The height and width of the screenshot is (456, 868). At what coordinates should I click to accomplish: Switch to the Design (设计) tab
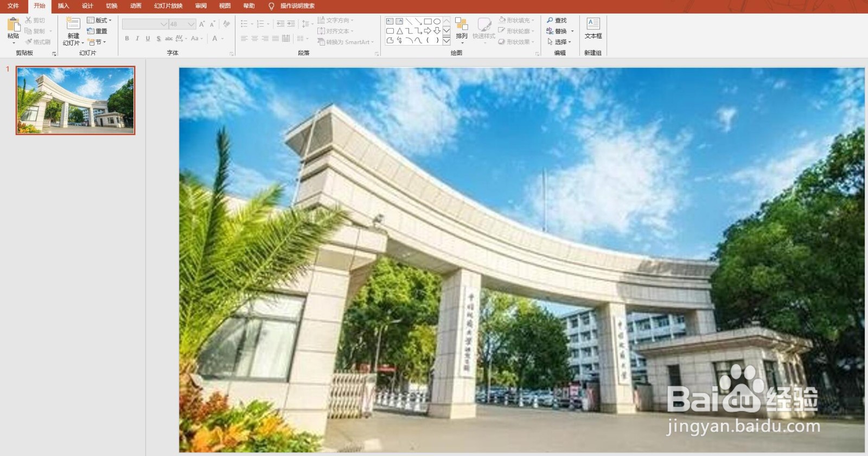pyautogui.click(x=87, y=6)
